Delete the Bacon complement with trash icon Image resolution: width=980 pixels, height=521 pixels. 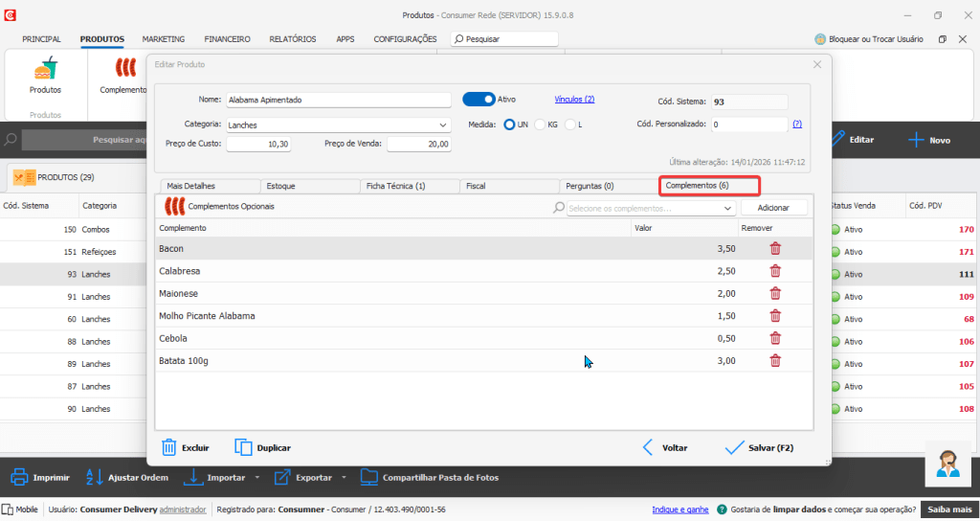tap(775, 249)
